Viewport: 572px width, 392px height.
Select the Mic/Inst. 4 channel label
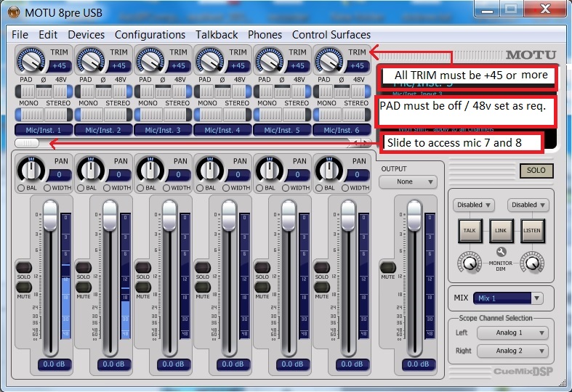tap(222, 130)
